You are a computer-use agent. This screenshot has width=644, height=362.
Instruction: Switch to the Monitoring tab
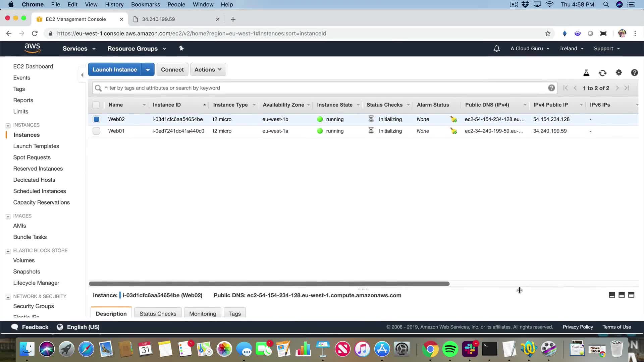click(x=203, y=314)
